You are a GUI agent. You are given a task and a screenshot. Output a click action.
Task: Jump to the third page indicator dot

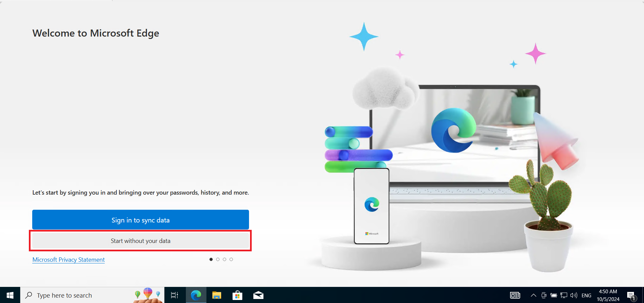pos(224,259)
